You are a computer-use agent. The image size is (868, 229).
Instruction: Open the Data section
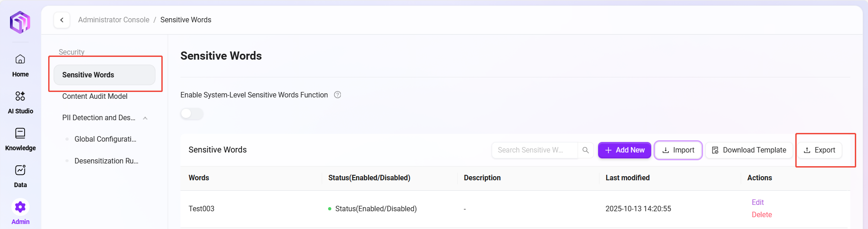point(20,176)
